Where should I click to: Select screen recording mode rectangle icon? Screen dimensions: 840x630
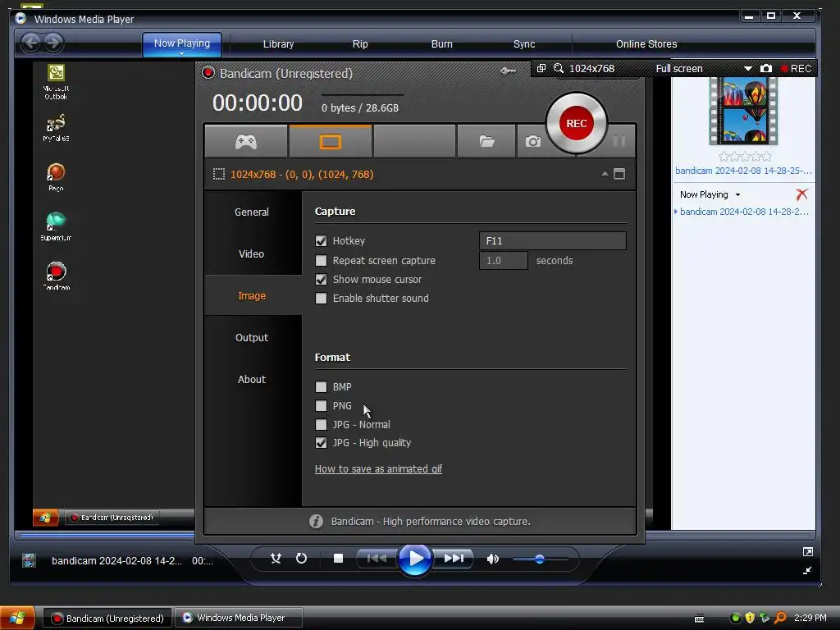pos(330,141)
